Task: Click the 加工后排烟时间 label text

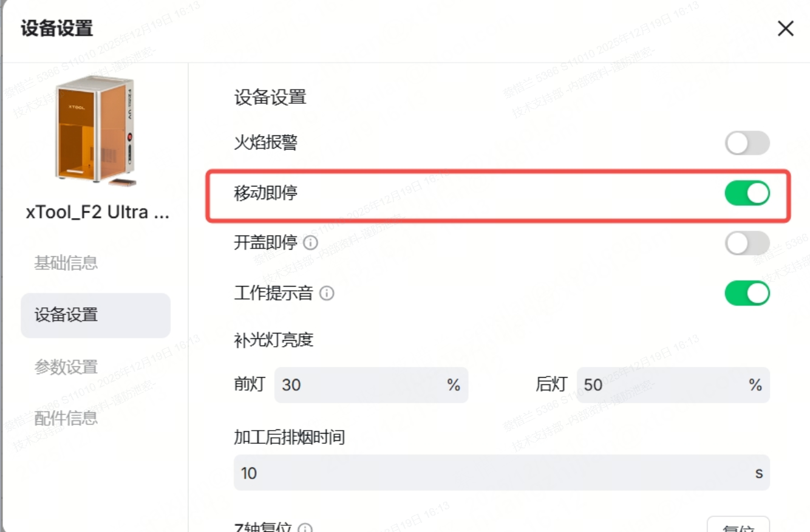Action: pos(289,437)
